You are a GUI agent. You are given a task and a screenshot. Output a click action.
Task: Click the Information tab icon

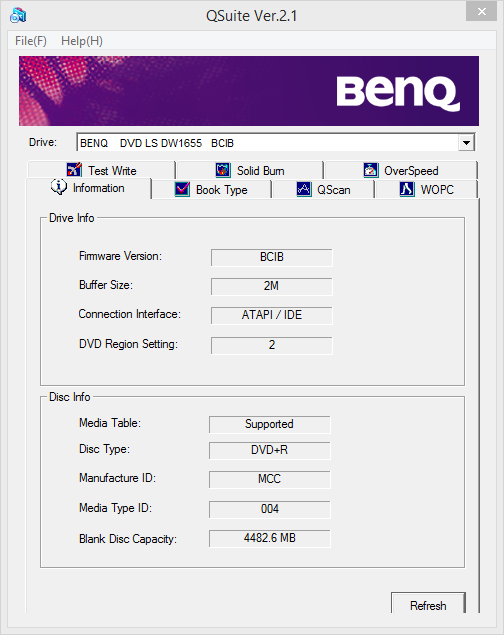pos(59,187)
